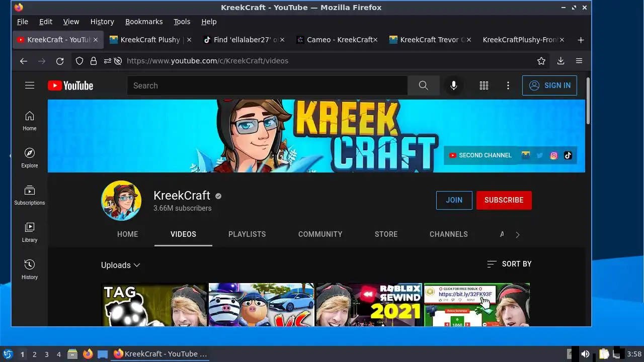Viewport: 644px width, 362px height.
Task: Open the Twitter link on banner
Action: click(x=540, y=155)
